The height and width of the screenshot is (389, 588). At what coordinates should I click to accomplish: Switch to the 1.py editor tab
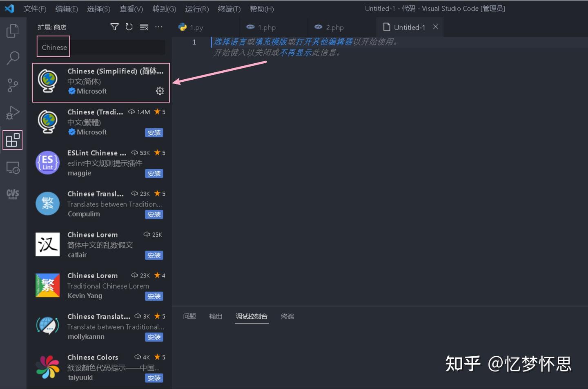[195, 27]
